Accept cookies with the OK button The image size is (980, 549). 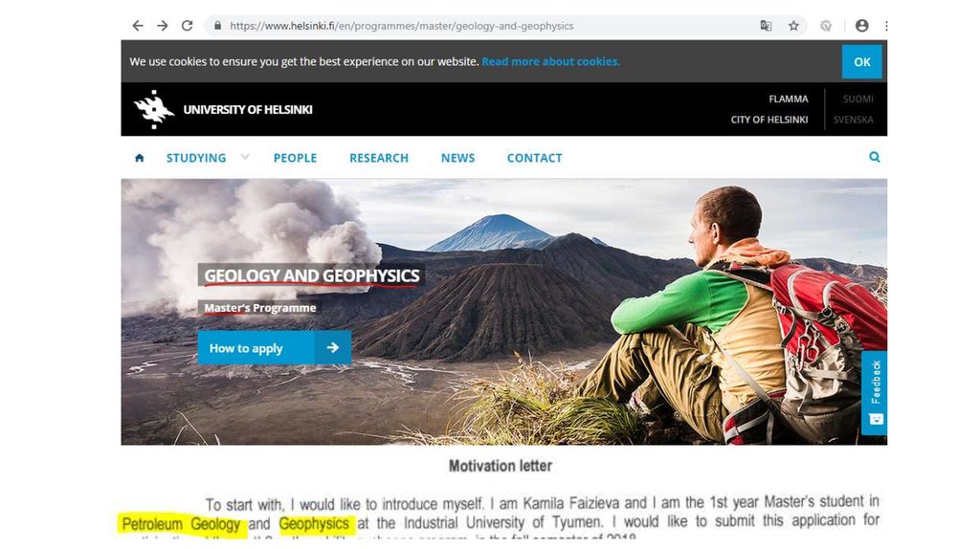862,62
